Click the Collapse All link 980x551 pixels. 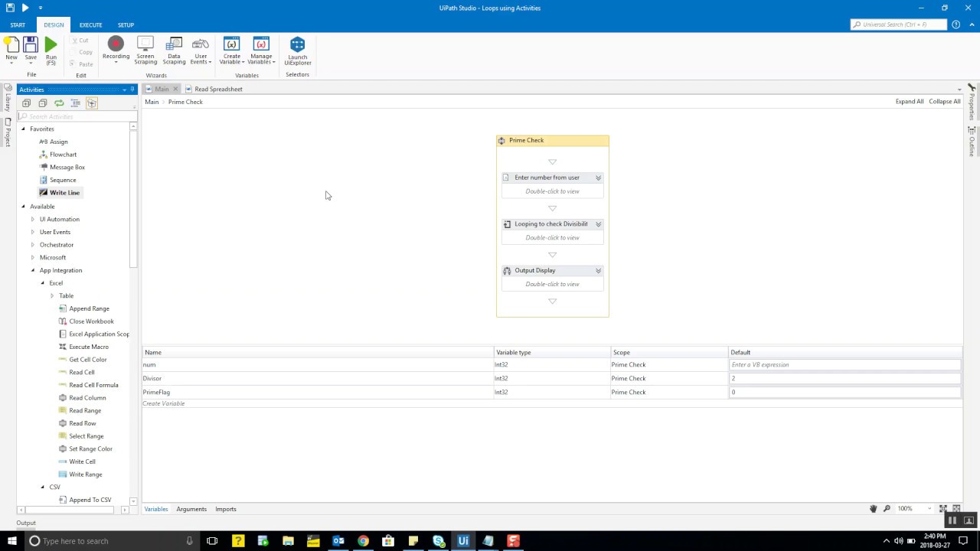pyautogui.click(x=945, y=101)
